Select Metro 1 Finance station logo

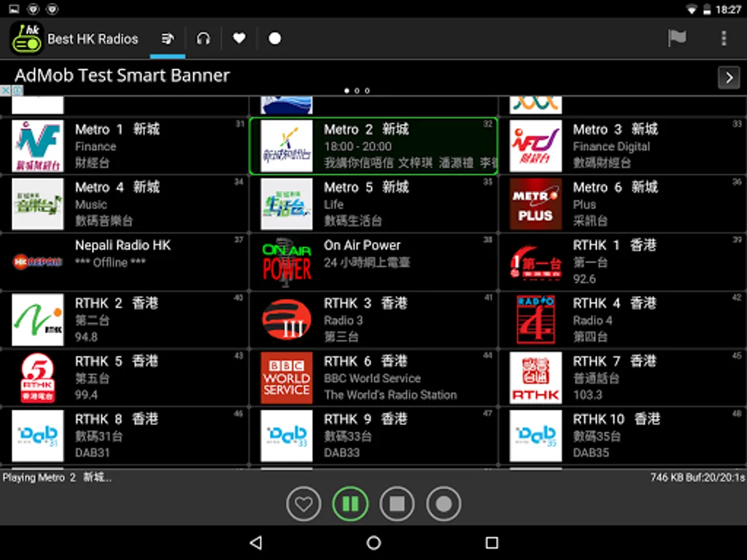tap(38, 146)
